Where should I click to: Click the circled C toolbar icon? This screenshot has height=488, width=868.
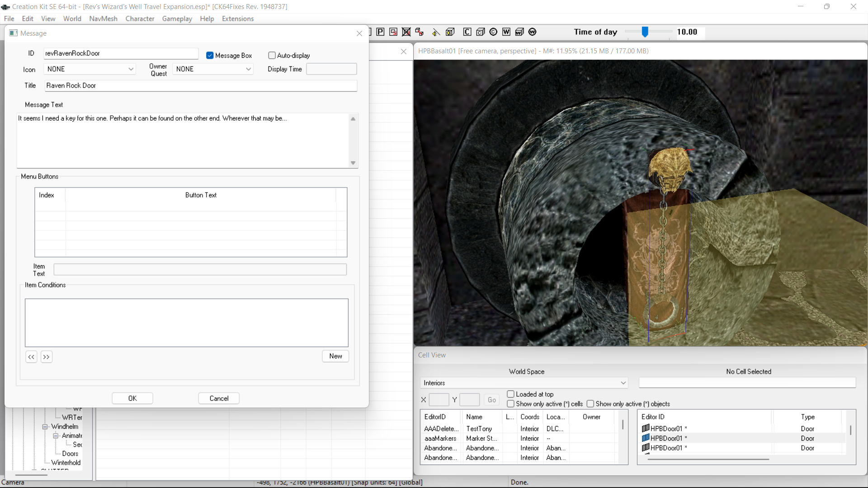[493, 32]
